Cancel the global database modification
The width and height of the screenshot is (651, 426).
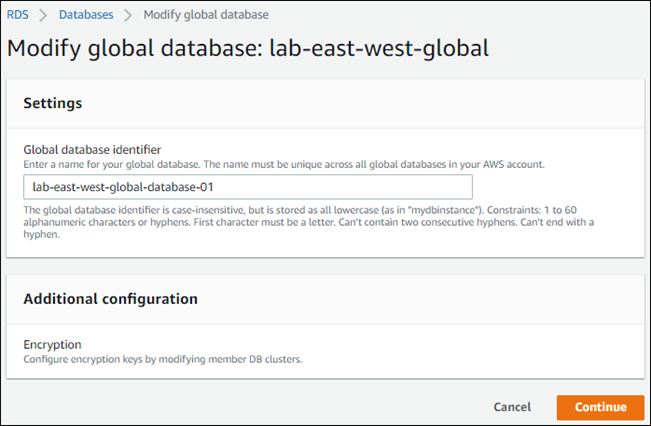[x=511, y=407]
